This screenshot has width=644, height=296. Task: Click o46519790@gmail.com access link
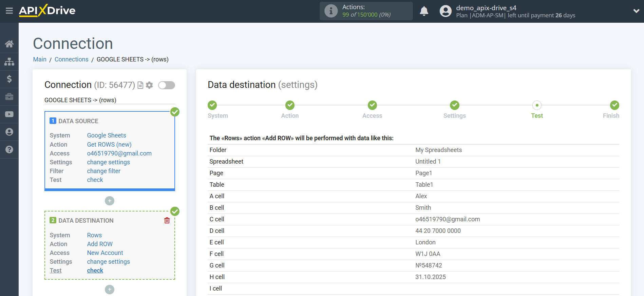pyautogui.click(x=119, y=153)
